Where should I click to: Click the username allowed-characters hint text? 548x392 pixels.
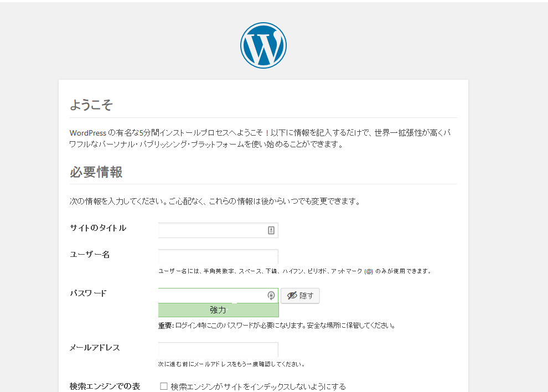click(x=294, y=271)
